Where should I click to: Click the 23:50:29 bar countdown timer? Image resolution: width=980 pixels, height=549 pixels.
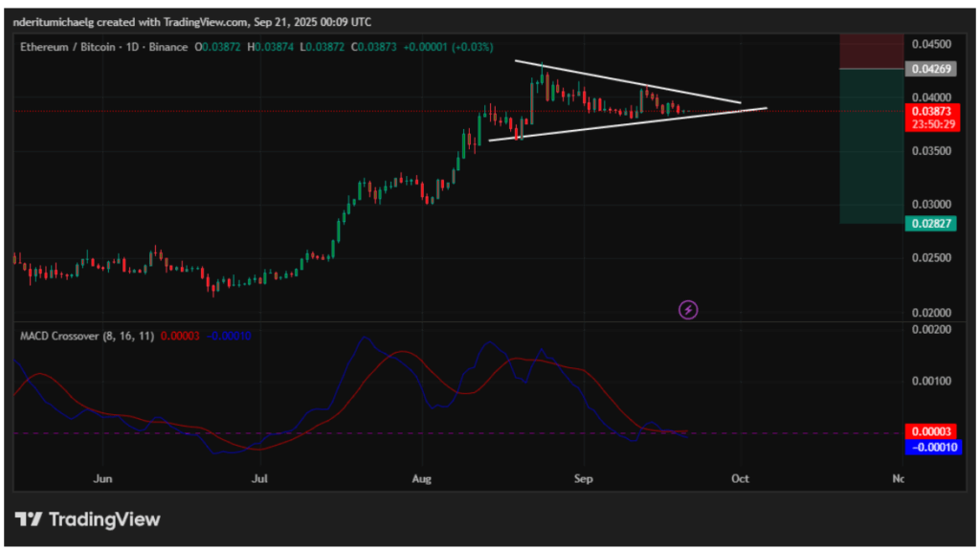coord(933,124)
